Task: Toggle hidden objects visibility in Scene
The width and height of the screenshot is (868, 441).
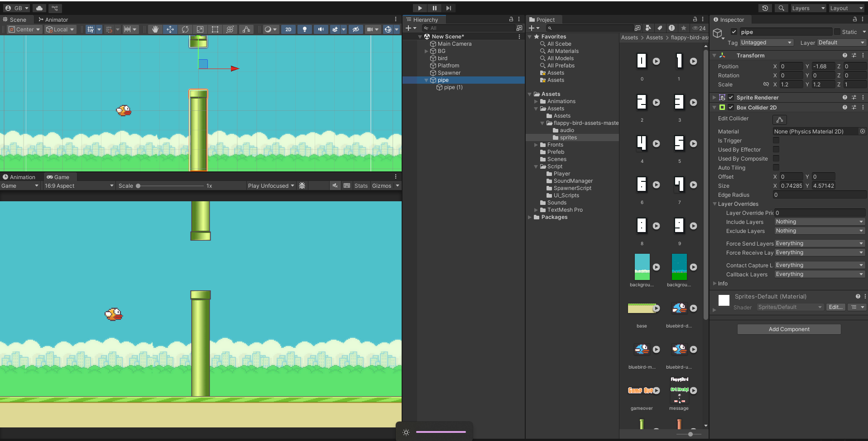Action: click(x=356, y=29)
